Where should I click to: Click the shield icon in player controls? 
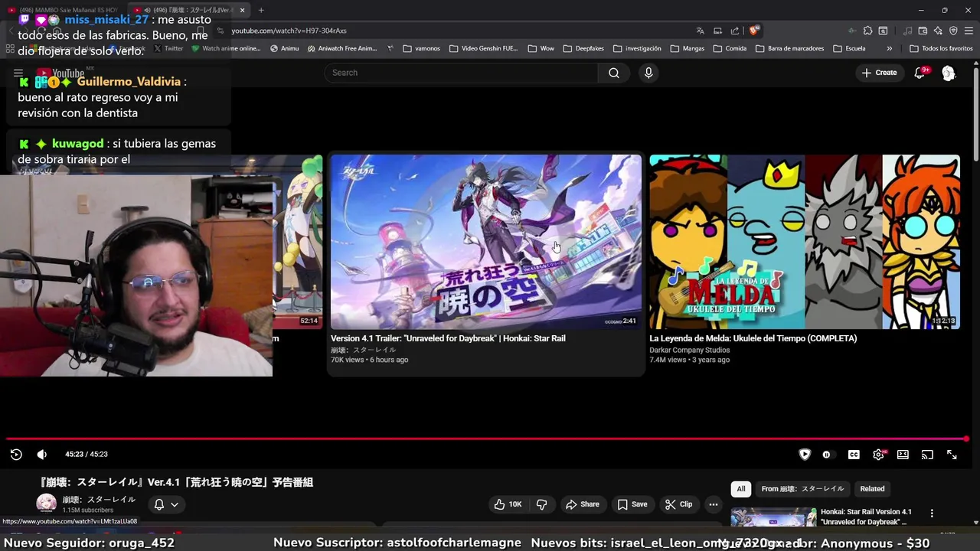click(805, 455)
